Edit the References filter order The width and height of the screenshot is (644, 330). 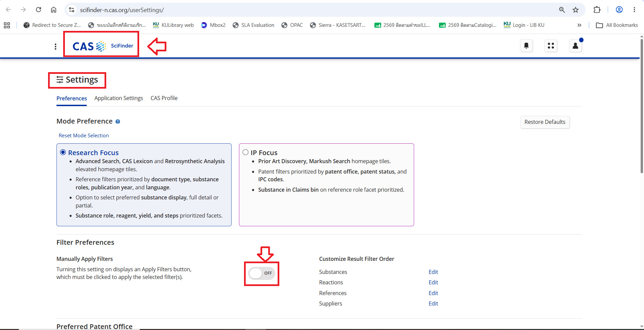click(433, 293)
